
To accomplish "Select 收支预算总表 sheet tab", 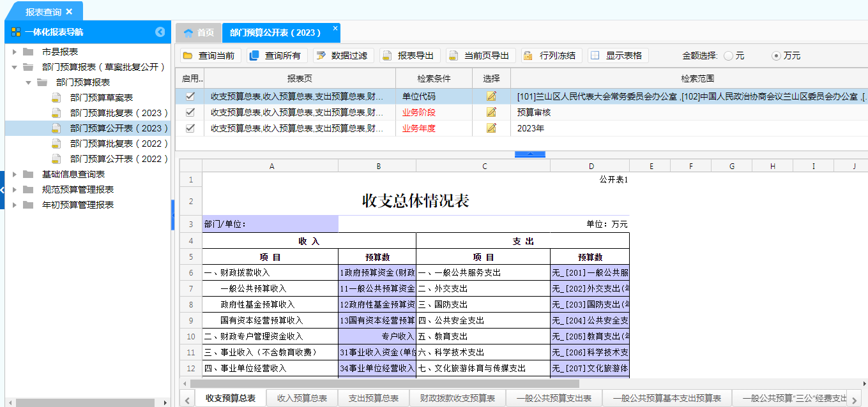I will (x=231, y=398).
